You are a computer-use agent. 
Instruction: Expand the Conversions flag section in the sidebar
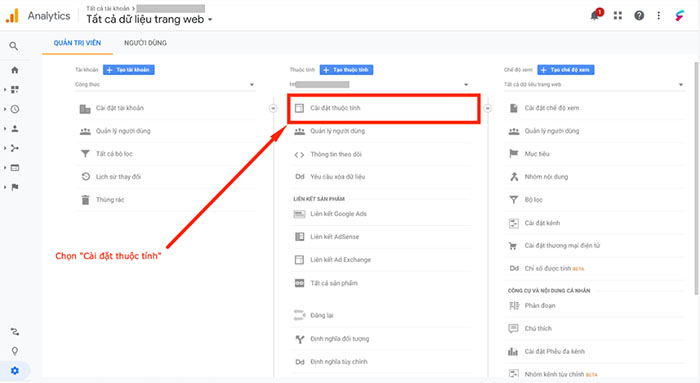pos(15,187)
